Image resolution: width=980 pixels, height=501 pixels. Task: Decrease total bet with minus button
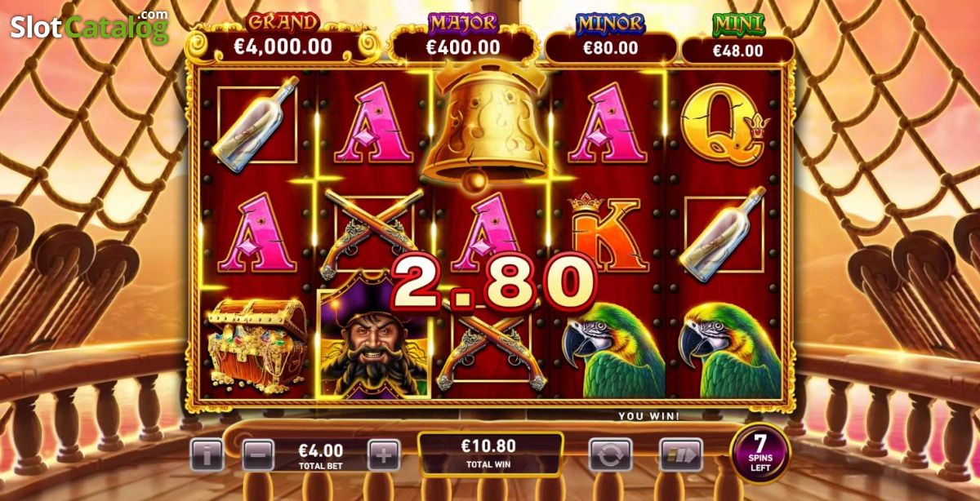point(258,455)
